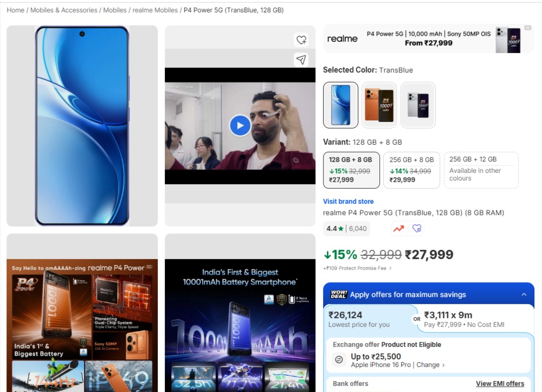The height and width of the screenshot is (392, 542).
Task: Open the exchange swap icon
Action: click(339, 359)
